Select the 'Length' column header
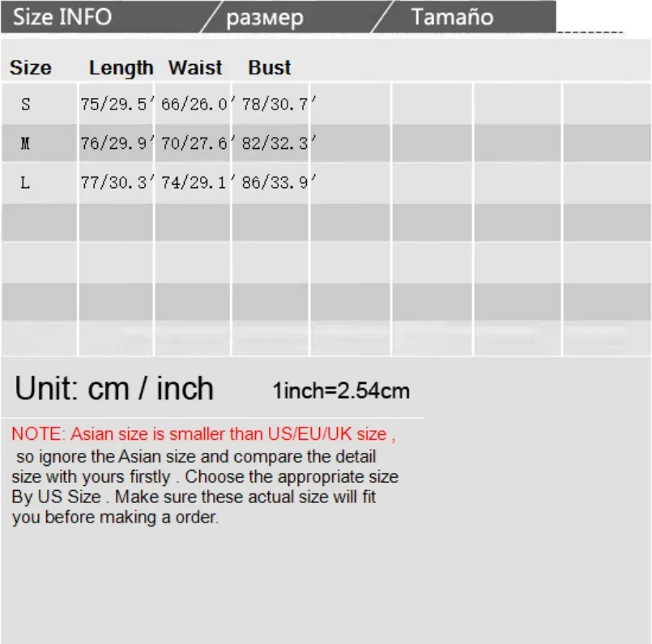This screenshot has width=652, height=644. (121, 68)
